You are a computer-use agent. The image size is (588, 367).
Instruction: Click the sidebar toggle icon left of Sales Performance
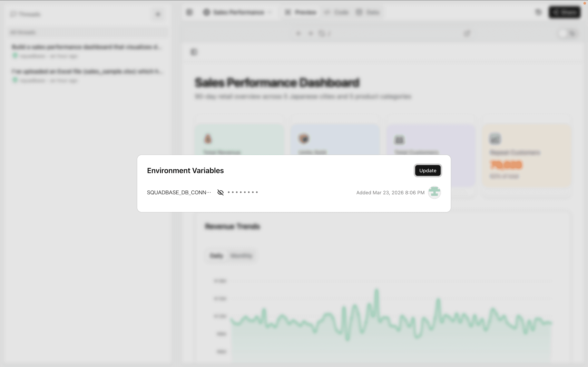click(189, 12)
